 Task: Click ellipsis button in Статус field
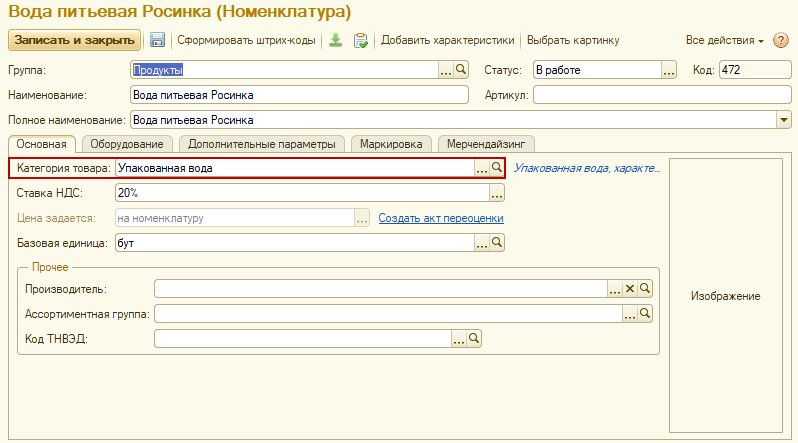(x=669, y=70)
